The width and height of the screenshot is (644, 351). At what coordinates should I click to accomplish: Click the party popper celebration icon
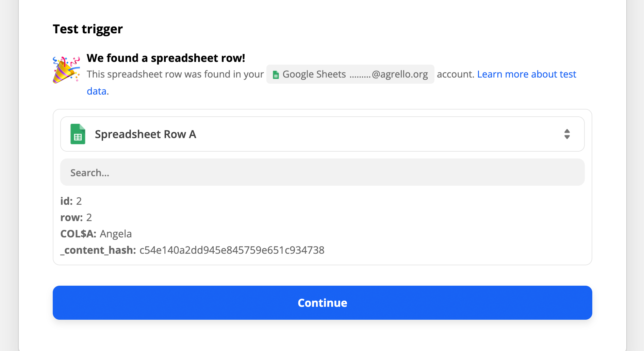(x=66, y=70)
